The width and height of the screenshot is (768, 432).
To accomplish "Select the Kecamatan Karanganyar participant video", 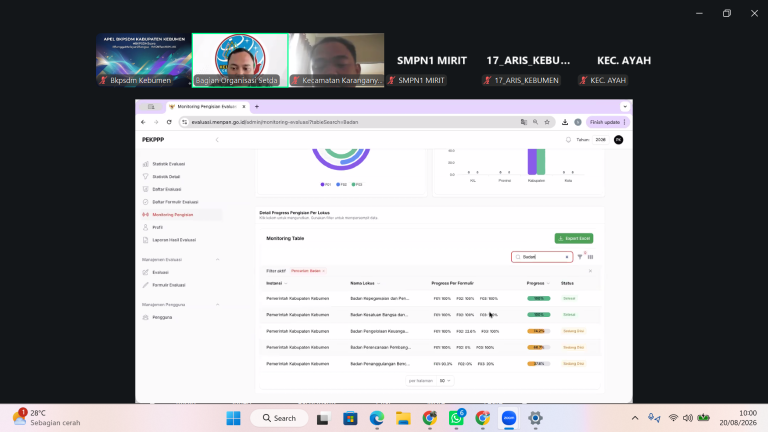I will (x=336, y=60).
